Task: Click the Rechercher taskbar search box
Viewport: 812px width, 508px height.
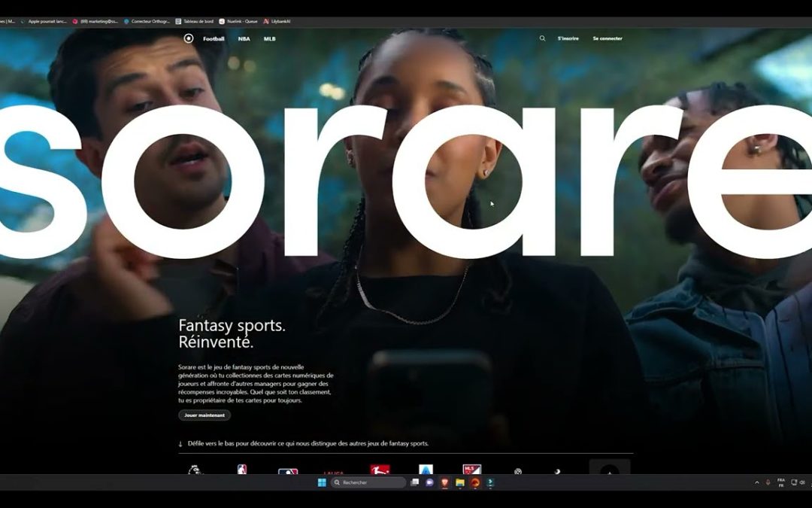Action: click(368, 482)
